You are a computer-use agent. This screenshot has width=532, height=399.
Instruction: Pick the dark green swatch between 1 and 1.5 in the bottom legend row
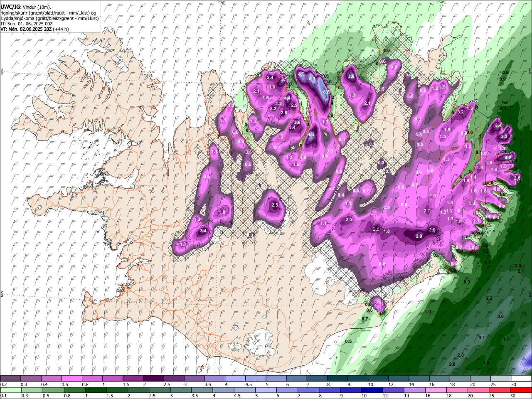click(96, 390)
